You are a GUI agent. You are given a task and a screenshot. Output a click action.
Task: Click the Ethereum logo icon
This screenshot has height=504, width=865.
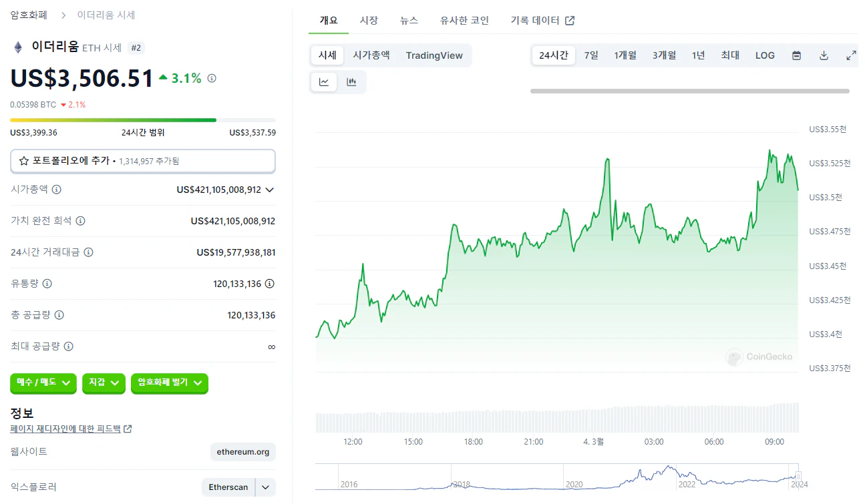tap(18, 47)
